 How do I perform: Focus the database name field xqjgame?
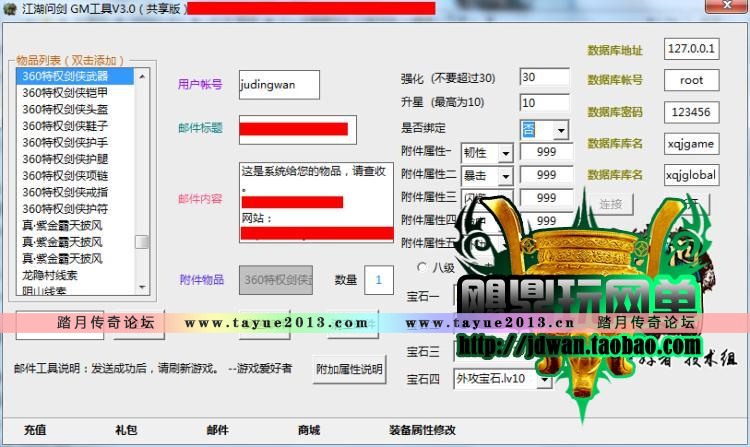coord(691,143)
